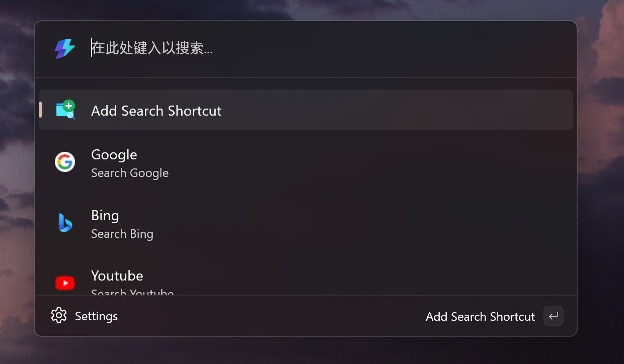
Task: Click the Google logo icon
Action: point(65,162)
